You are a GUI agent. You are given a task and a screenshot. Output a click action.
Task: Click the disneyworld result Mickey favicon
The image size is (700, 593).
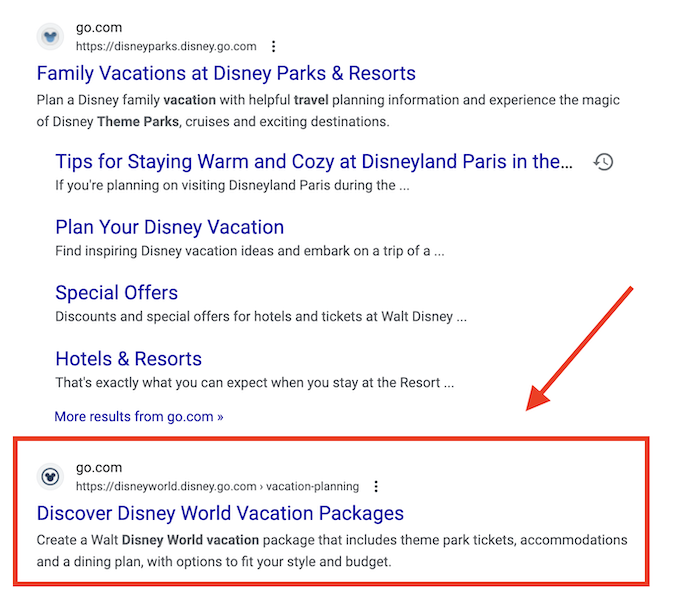pyautogui.click(x=50, y=476)
